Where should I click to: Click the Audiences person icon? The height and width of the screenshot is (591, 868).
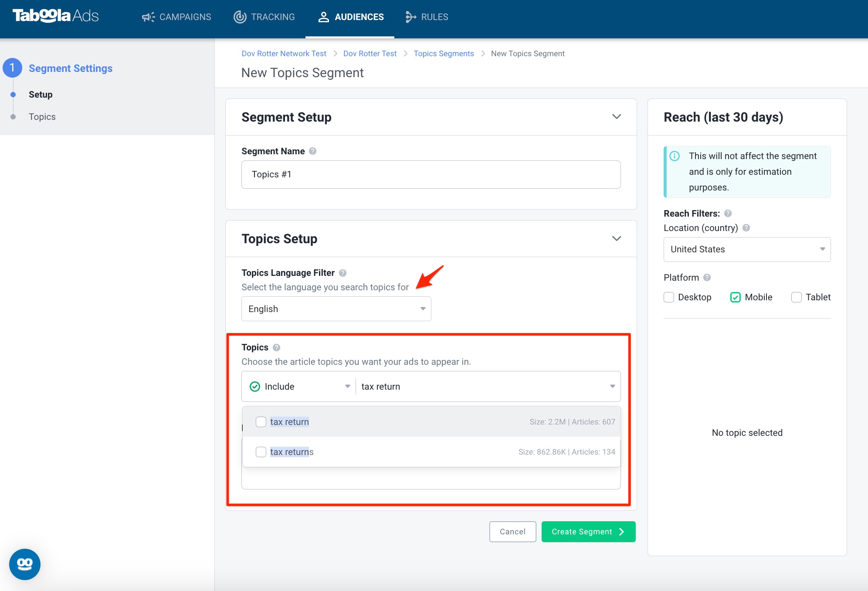click(x=323, y=17)
